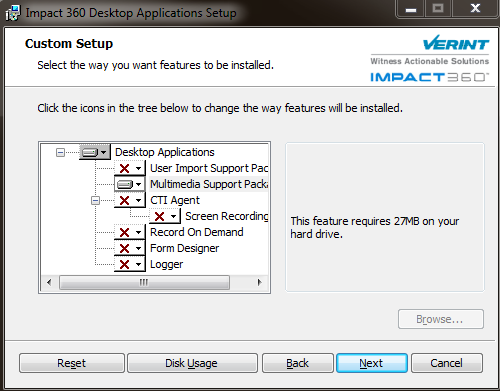Select the Desktop Applications feature label
This screenshot has height=391, width=500.
pos(165,152)
